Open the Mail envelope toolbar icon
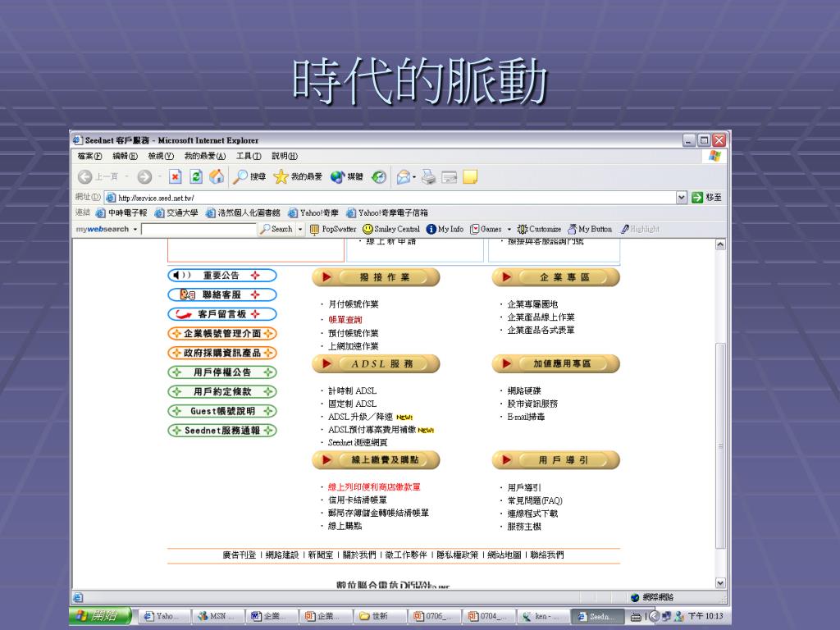Image resolution: width=840 pixels, height=630 pixels. click(x=404, y=177)
